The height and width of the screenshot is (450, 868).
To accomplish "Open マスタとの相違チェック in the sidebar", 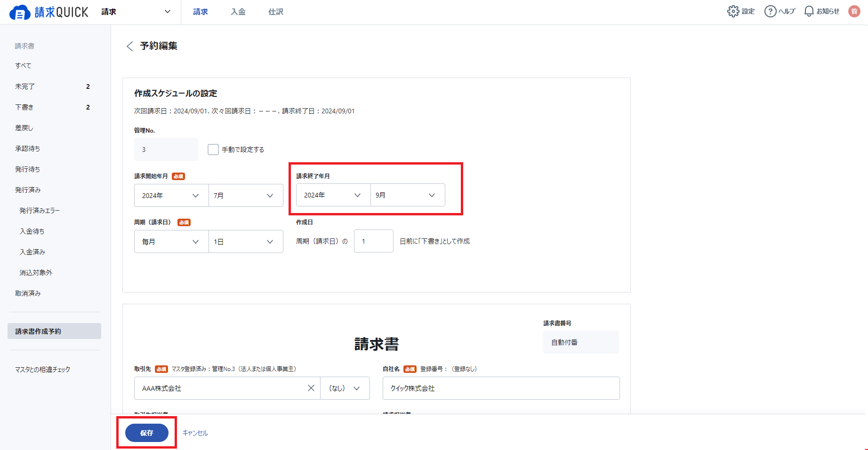I will [x=43, y=370].
